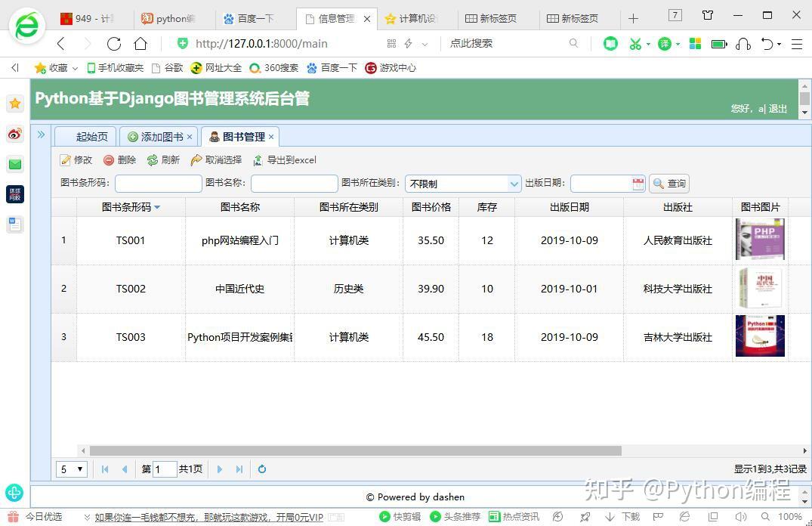Image resolution: width=812 pixels, height=526 pixels.
Task: Click the 查询 search button with magnifier icon
Action: tap(668, 183)
